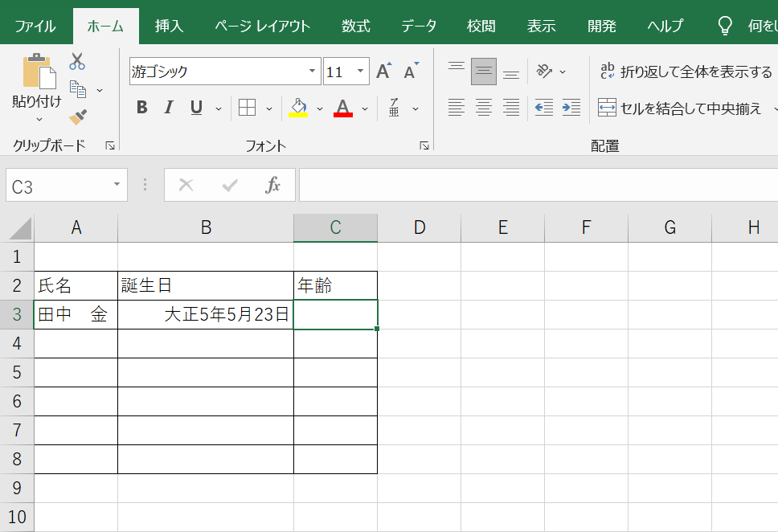This screenshot has width=778, height=532.
Task: Expand underline style dropdown arrow
Action: [x=219, y=108]
